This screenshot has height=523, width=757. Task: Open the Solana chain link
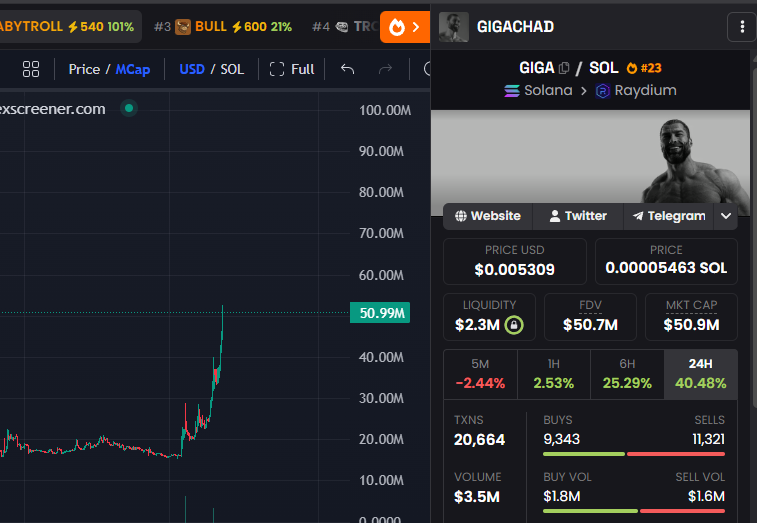[x=538, y=90]
